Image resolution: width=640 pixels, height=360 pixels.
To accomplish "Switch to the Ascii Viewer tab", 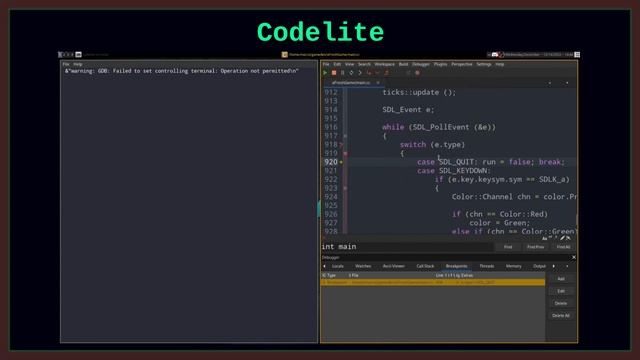I will click(x=393, y=266).
